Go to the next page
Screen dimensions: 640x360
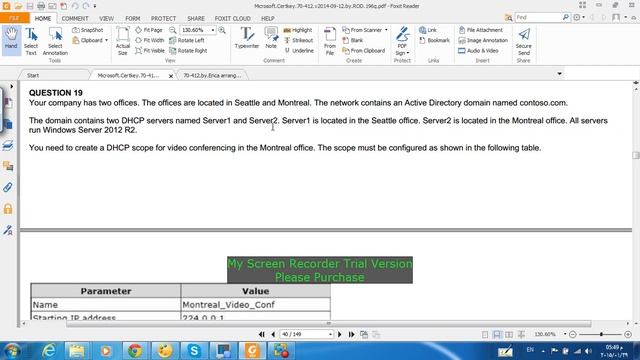[340, 334]
